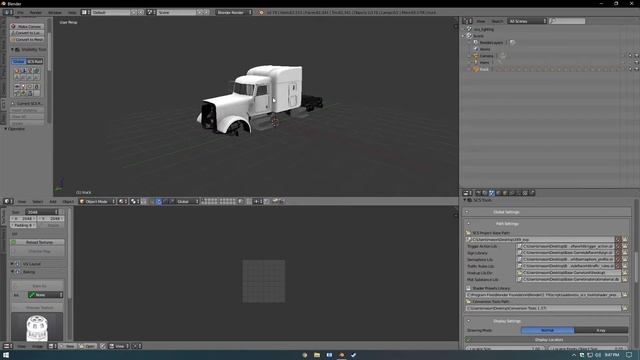Click the Camera object icon in outliner
640x360 pixels.
point(476,56)
